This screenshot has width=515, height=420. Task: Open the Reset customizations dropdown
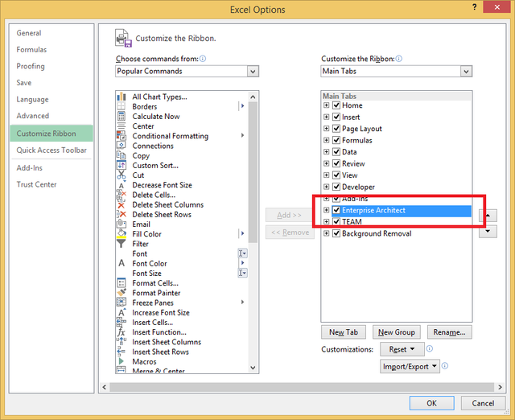point(402,349)
